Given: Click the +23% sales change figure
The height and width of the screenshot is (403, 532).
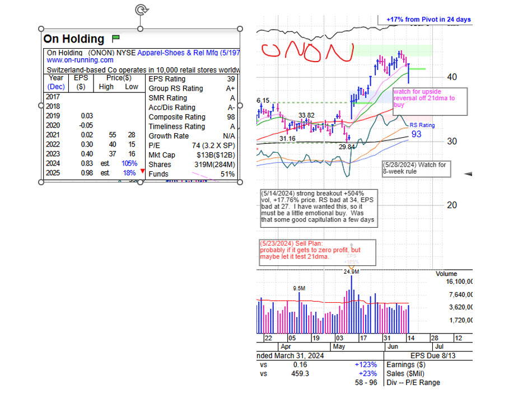Looking at the screenshot, I should pyautogui.click(x=368, y=373).
